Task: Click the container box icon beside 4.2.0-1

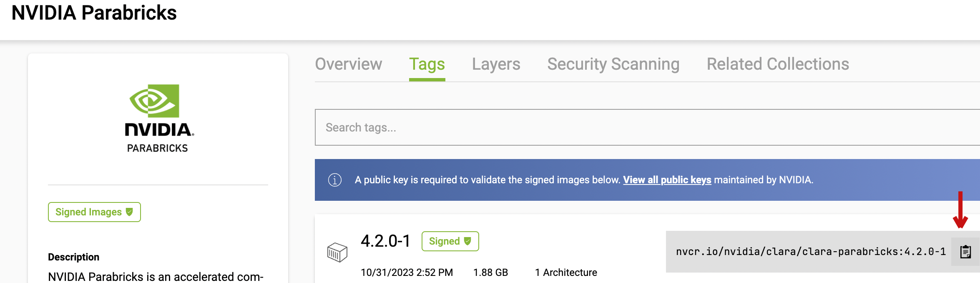Action: point(337,252)
